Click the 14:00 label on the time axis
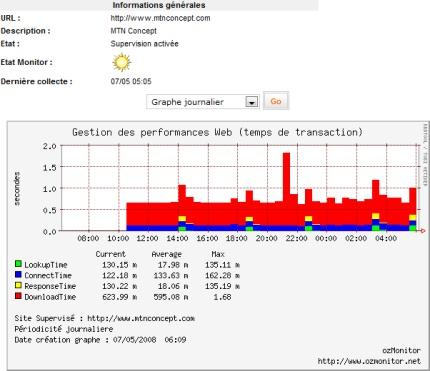This screenshot has height=371, width=430. pos(178,238)
